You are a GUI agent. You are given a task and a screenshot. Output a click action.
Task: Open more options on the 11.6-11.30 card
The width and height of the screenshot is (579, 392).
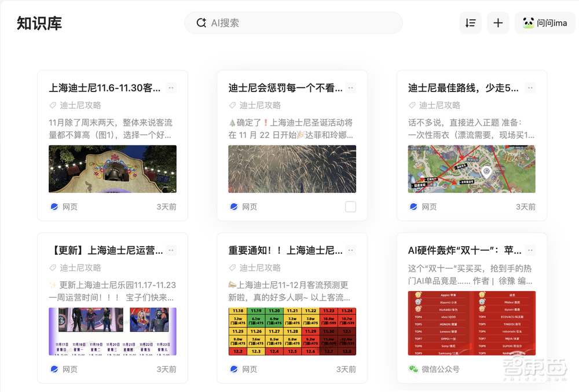(171, 88)
